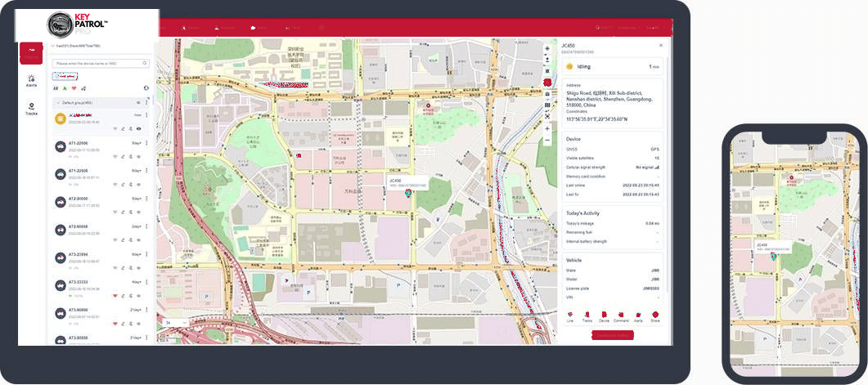Open the Video tab in top navigation
868x385 pixels.
point(259,27)
